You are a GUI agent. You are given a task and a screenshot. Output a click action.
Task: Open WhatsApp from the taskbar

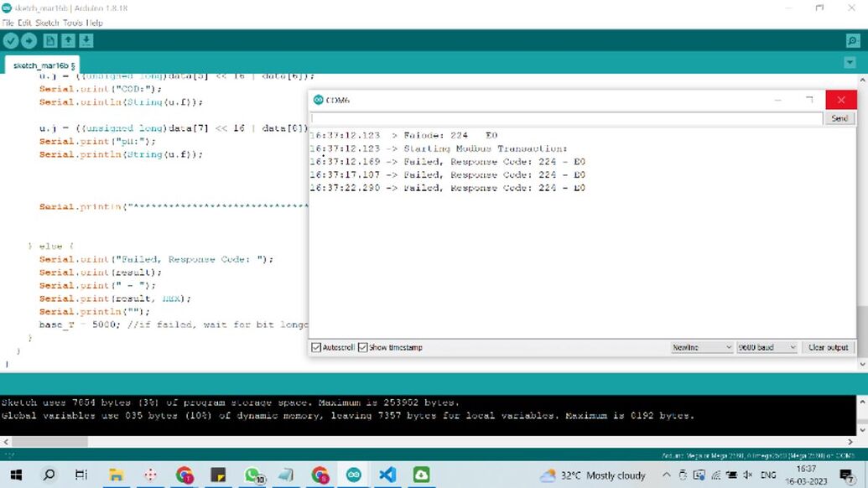pyautogui.click(x=252, y=474)
